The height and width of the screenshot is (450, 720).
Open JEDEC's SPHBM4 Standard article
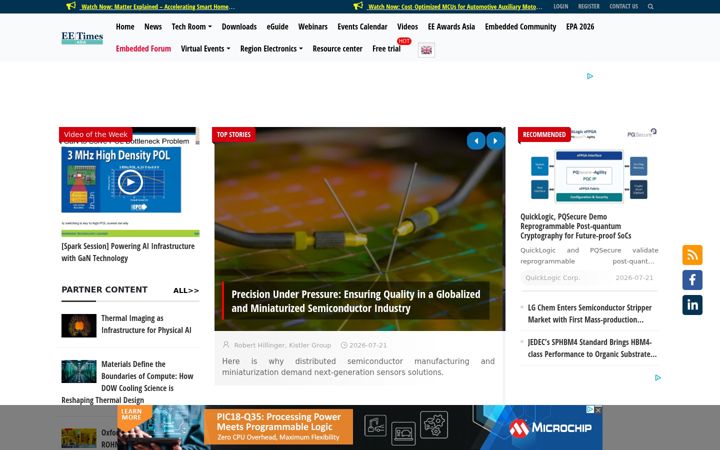point(592,348)
